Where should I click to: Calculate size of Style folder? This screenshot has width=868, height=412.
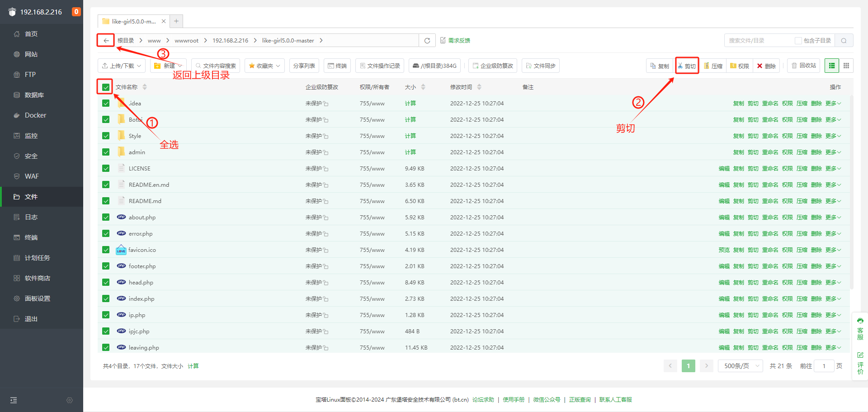pos(410,136)
